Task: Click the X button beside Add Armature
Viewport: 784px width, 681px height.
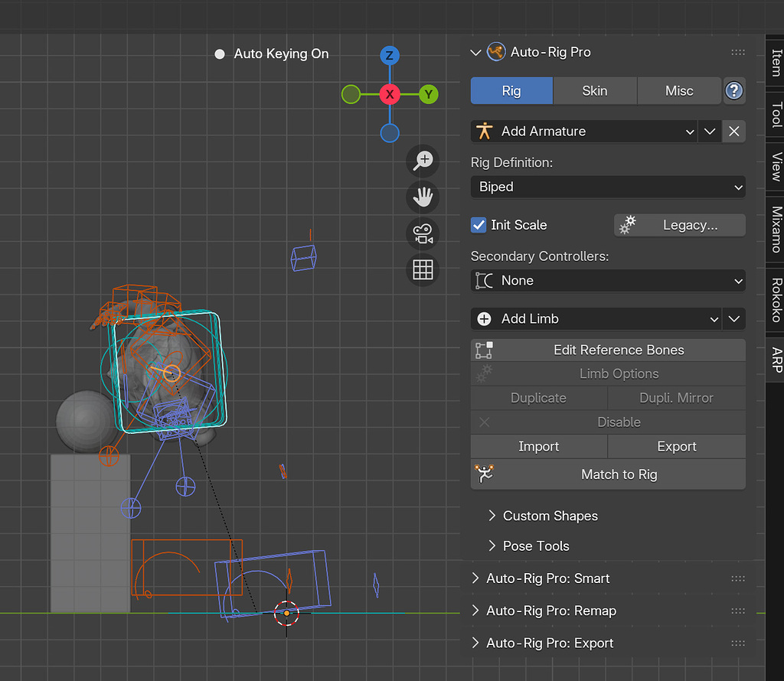Action: (734, 132)
